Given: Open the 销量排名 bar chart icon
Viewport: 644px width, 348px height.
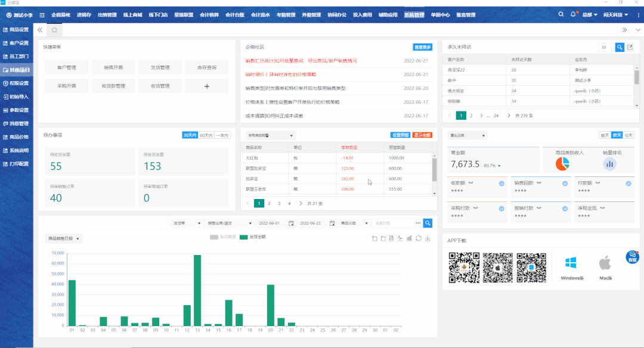Looking at the screenshot, I should click(609, 164).
